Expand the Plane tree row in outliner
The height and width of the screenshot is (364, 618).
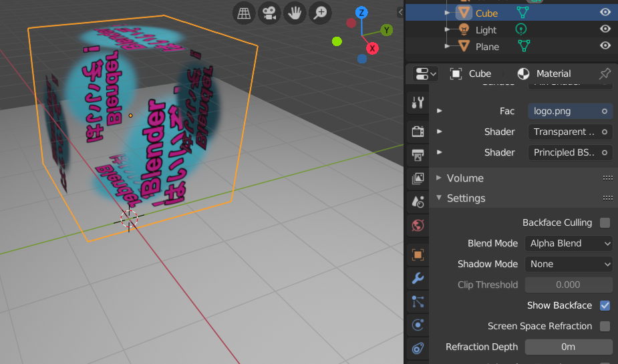[x=448, y=46]
